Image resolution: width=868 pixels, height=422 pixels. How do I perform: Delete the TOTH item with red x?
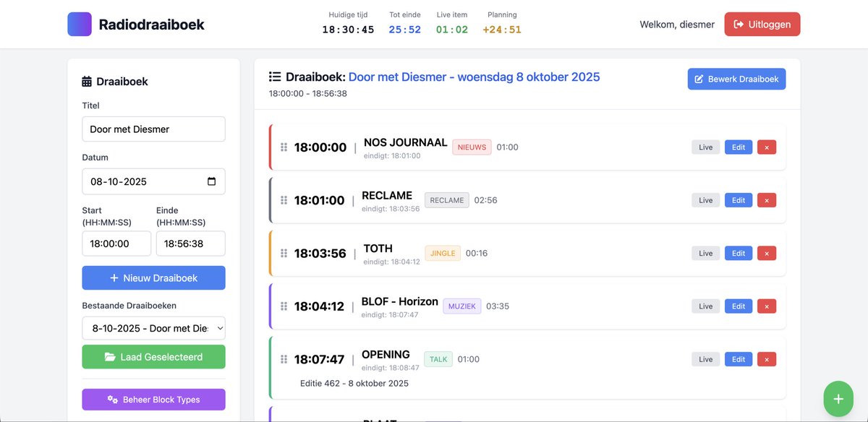(767, 253)
